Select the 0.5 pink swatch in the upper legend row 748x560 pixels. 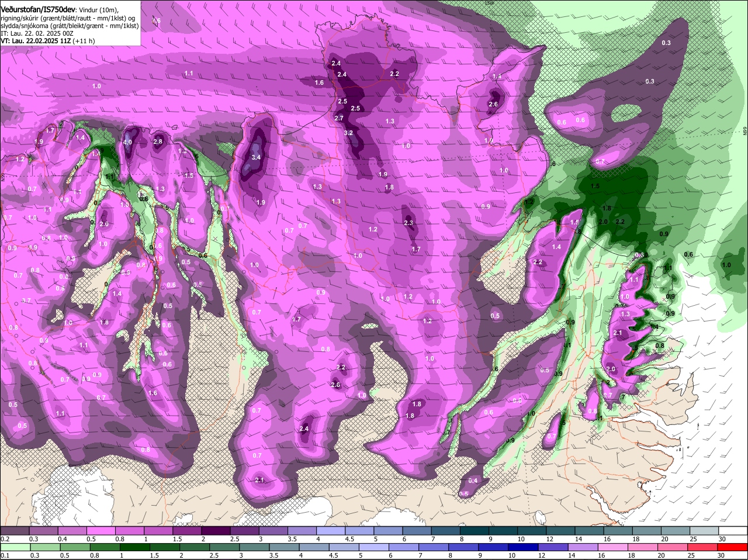tap(101, 530)
